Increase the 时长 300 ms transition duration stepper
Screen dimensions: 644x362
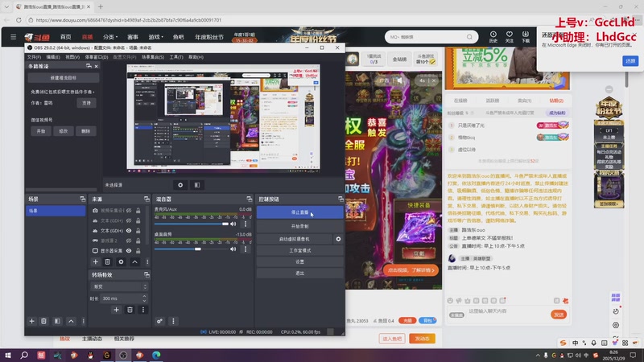pos(144,296)
